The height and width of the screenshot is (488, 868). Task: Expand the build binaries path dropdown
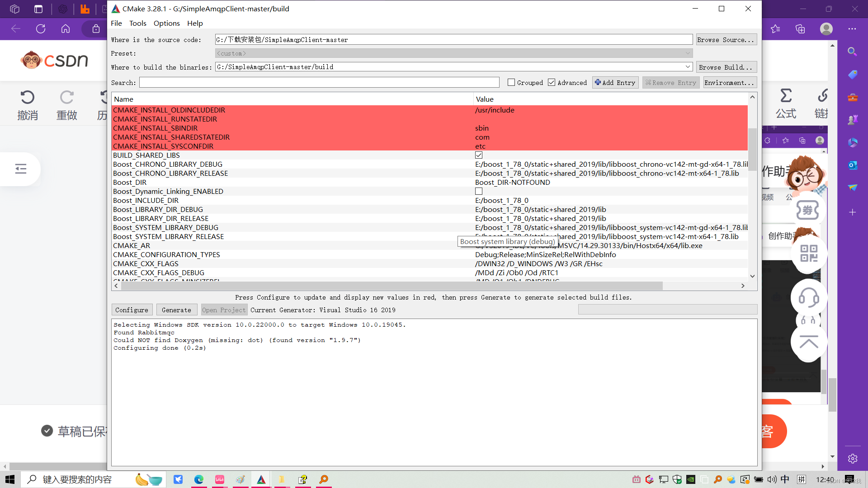pyautogui.click(x=687, y=66)
